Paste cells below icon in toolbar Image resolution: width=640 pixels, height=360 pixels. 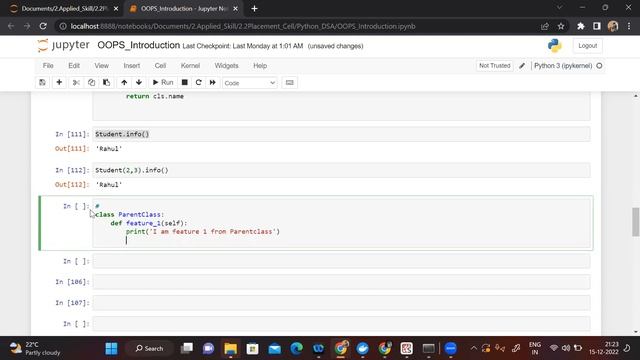click(107, 82)
